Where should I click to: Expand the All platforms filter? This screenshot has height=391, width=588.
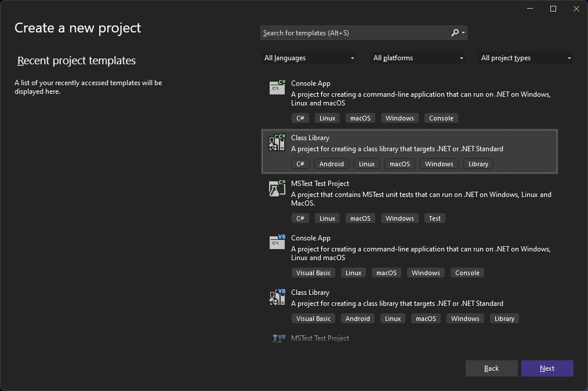[x=418, y=58]
